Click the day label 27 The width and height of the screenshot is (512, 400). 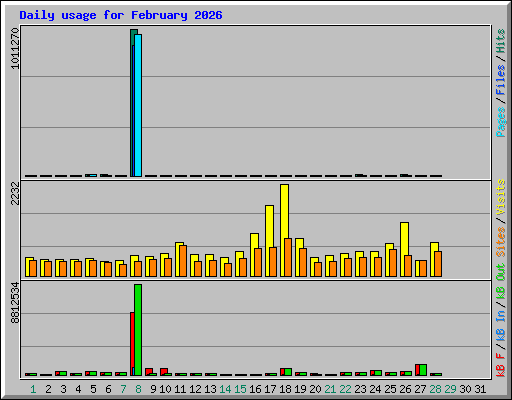(420, 389)
